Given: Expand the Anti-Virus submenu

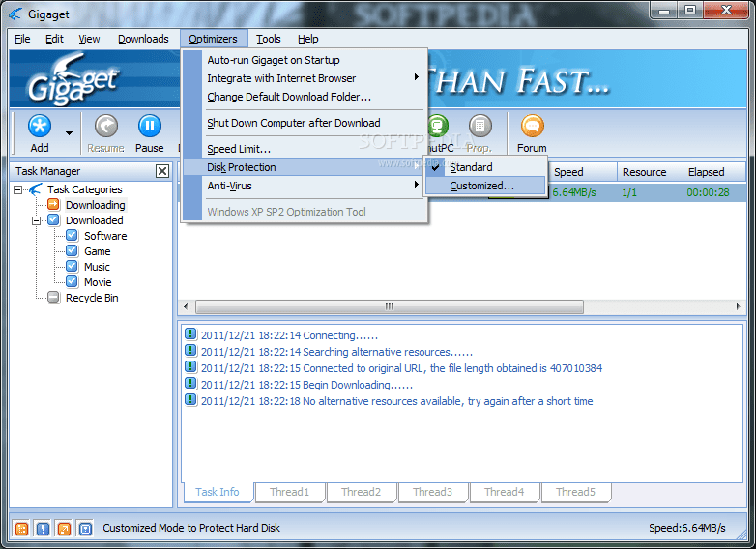Looking at the screenshot, I should [x=305, y=186].
